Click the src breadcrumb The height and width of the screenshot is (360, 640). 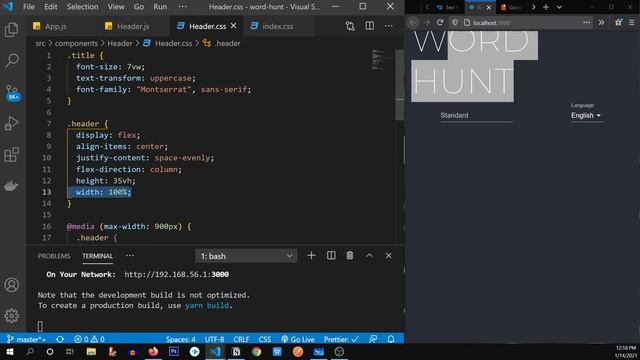tap(40, 43)
